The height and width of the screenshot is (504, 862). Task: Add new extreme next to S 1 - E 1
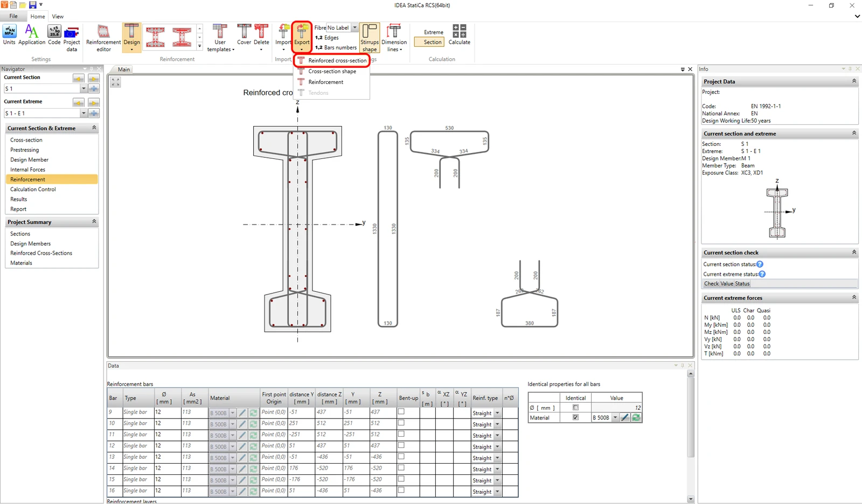pos(94,113)
